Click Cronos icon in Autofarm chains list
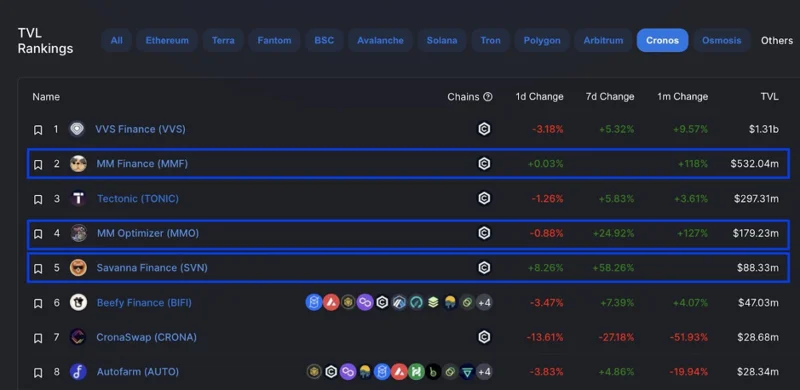This screenshot has height=390, width=800. click(x=331, y=372)
